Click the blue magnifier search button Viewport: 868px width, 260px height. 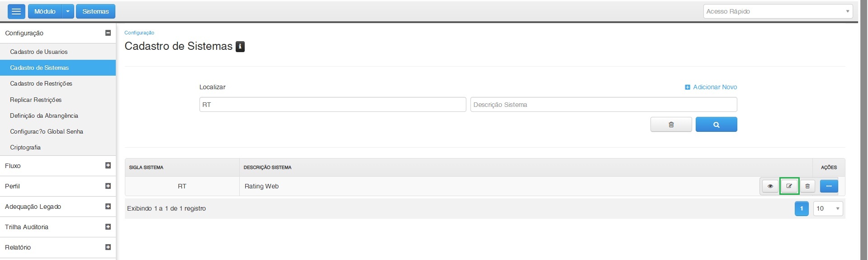point(716,125)
